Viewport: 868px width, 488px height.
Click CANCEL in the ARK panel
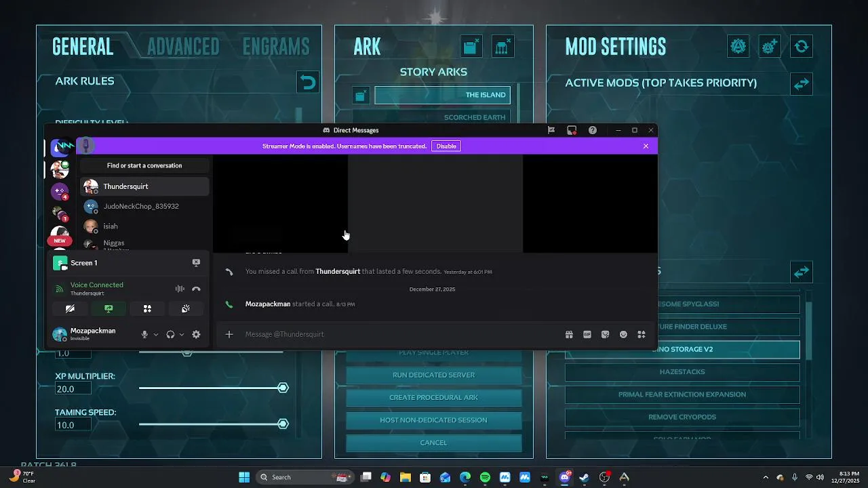(433, 443)
